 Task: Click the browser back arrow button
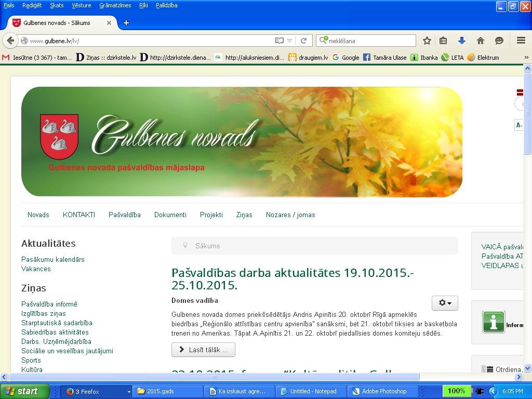pyautogui.click(x=10, y=41)
